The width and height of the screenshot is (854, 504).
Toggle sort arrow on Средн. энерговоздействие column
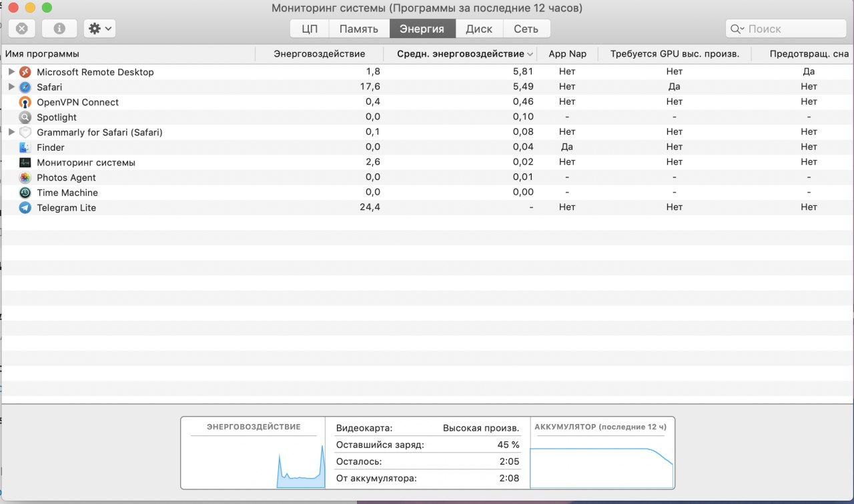click(x=530, y=54)
